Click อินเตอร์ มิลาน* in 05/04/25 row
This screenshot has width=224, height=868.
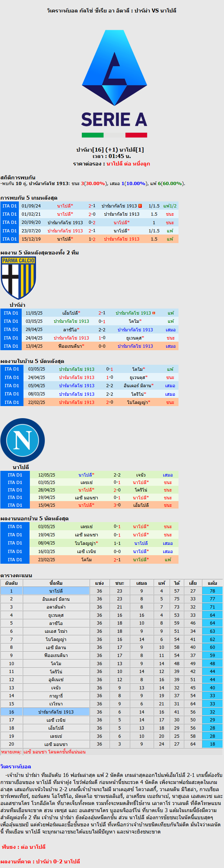139,386
